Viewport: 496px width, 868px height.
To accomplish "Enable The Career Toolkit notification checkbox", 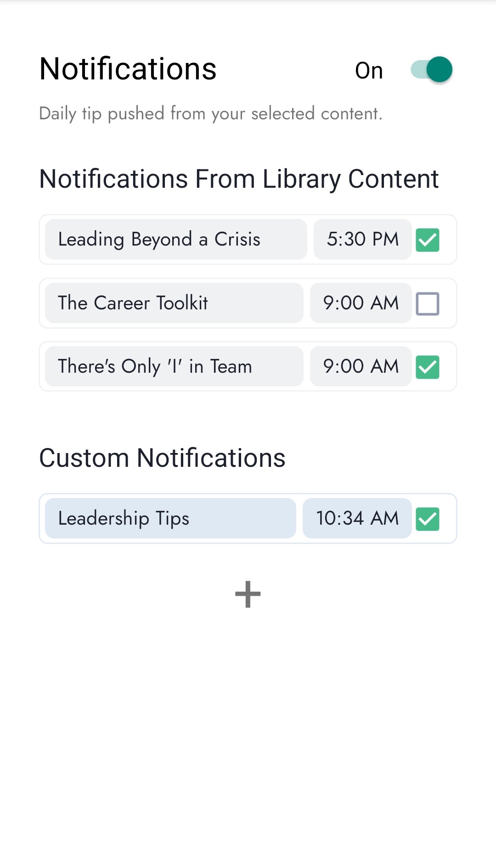I will point(428,303).
